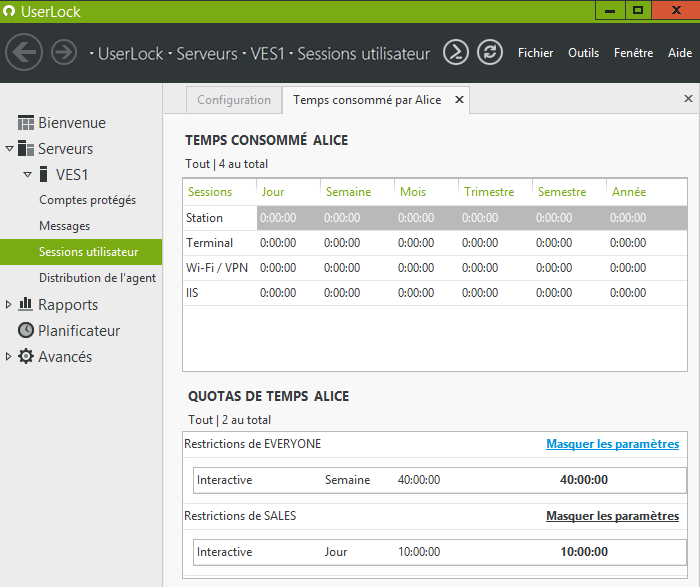Viewport: 700px width, 587px height.
Task: Click the Tout | 2 au total label
Action: [x=229, y=420]
